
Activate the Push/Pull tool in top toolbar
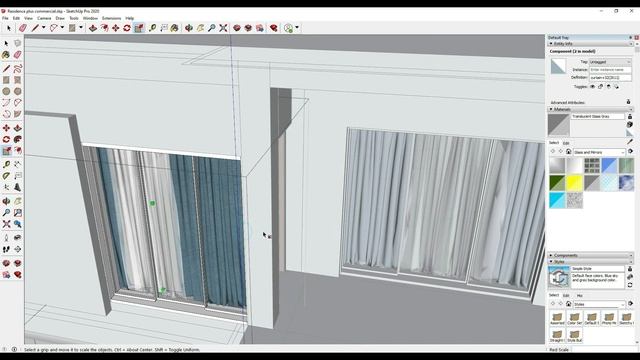click(x=93, y=28)
